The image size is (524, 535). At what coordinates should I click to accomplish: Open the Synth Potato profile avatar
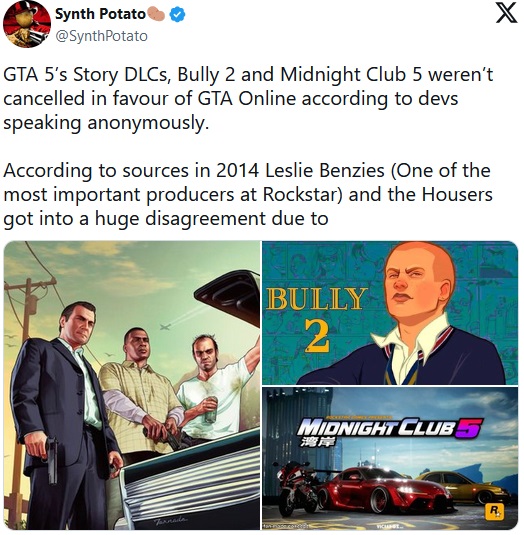pyautogui.click(x=27, y=23)
